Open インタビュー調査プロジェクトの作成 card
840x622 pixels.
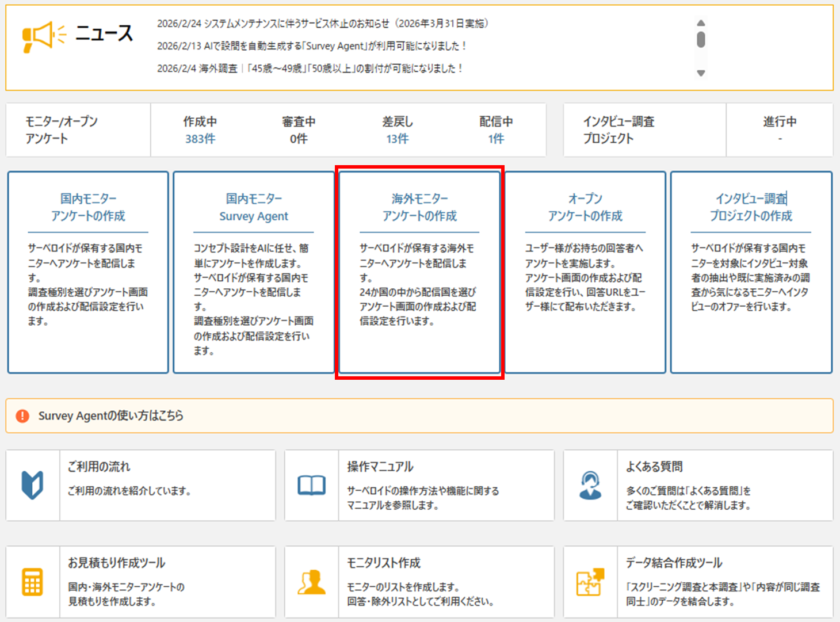(x=751, y=272)
